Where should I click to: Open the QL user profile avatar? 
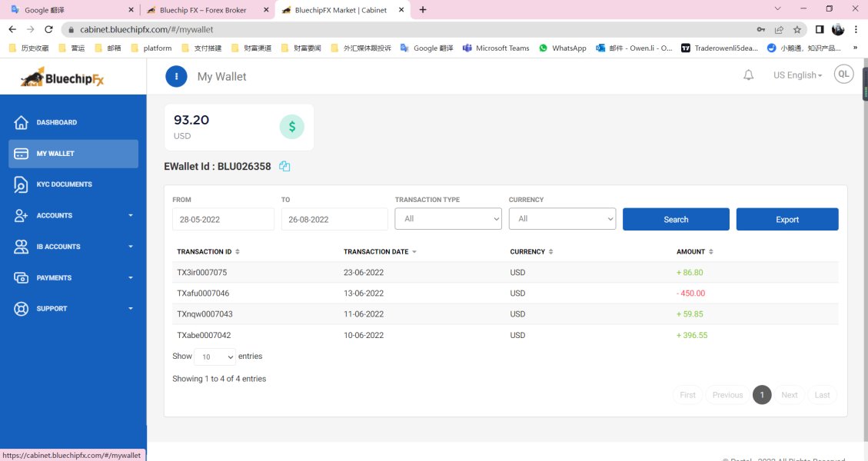pos(843,75)
